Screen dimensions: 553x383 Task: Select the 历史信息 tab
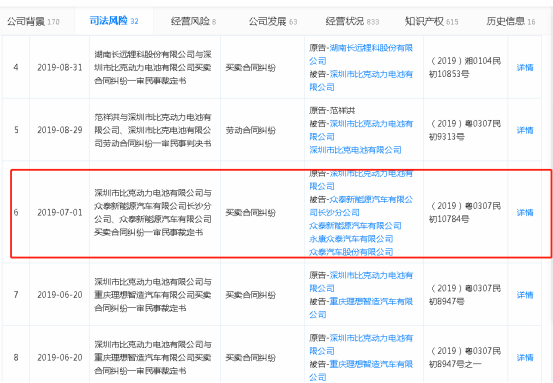(x=511, y=22)
